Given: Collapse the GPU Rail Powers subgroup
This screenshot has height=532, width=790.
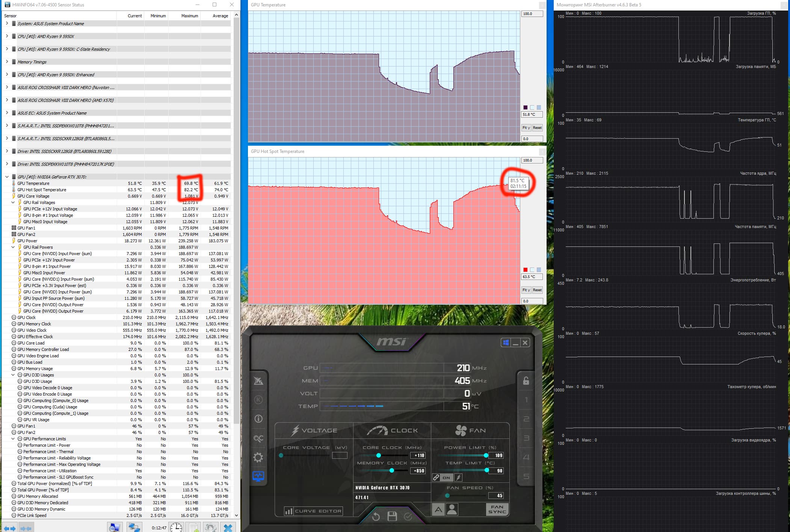Looking at the screenshot, I should pyautogui.click(x=13, y=247).
